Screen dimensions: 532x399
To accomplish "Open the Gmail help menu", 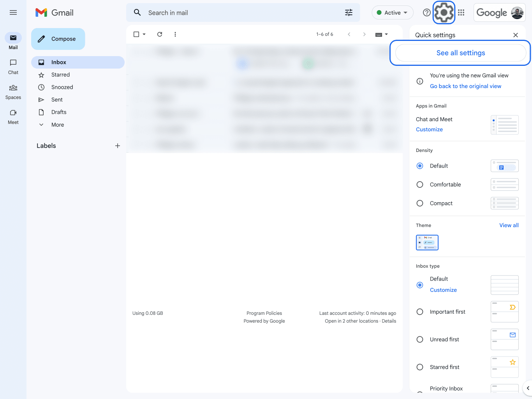I will pyautogui.click(x=426, y=12).
